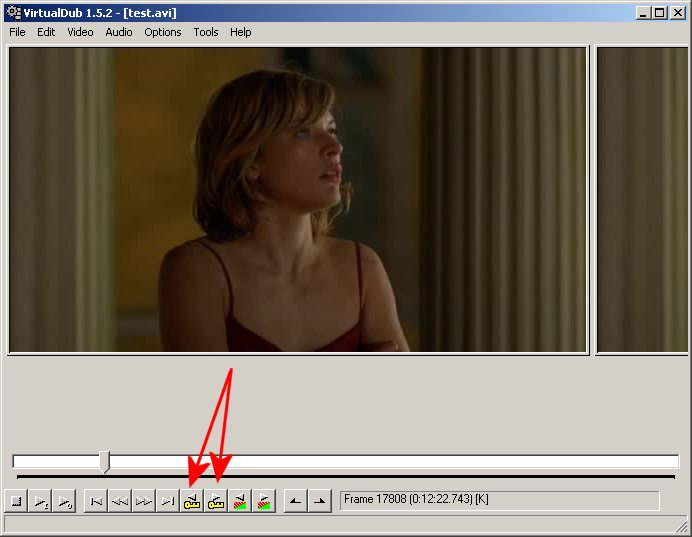
Task: Set selection end with Mark Out button
Action: (x=319, y=501)
